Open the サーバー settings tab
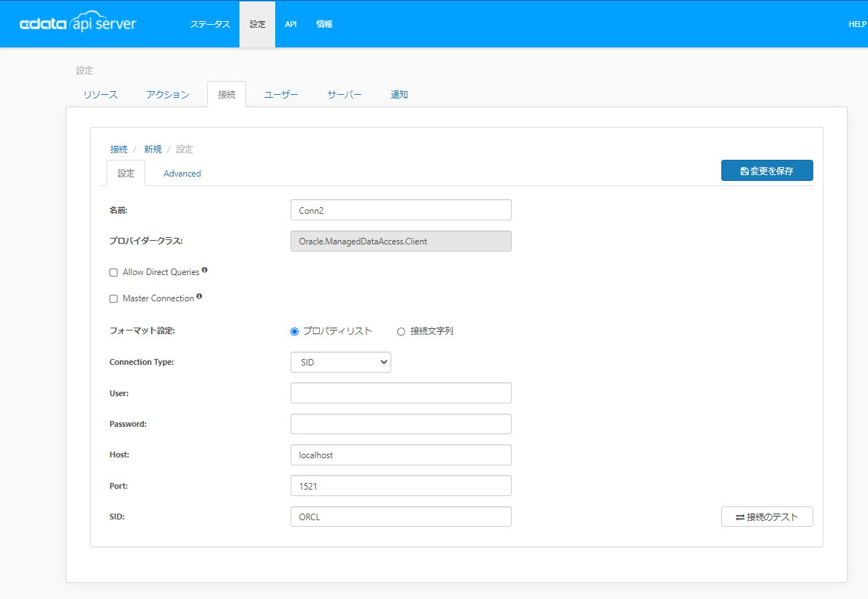The image size is (868, 599). click(344, 95)
